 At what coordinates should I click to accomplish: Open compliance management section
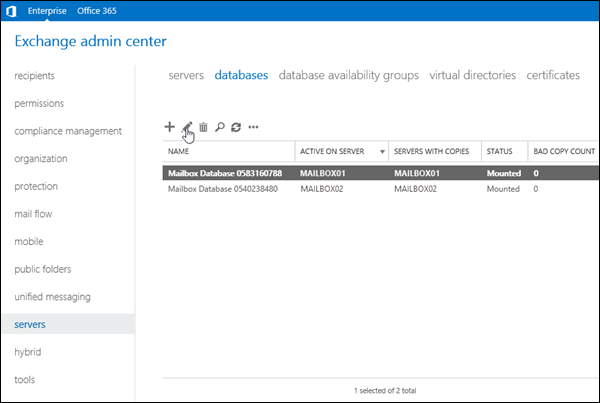68,131
